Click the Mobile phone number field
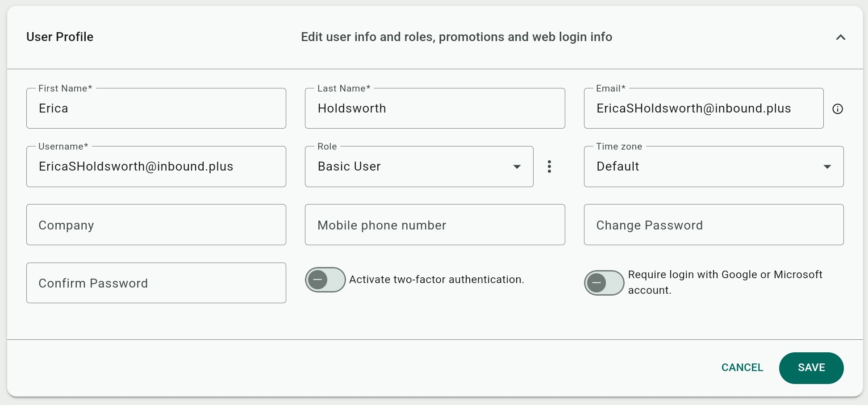 pyautogui.click(x=434, y=225)
